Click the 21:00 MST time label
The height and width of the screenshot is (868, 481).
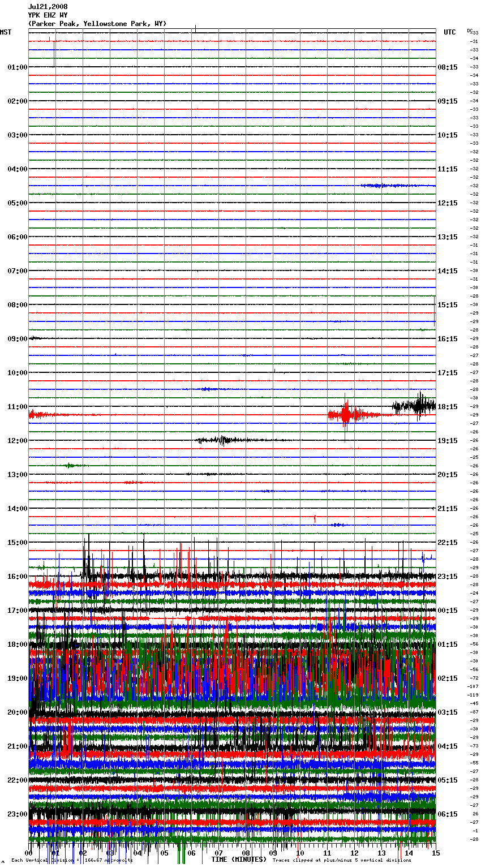18,746
